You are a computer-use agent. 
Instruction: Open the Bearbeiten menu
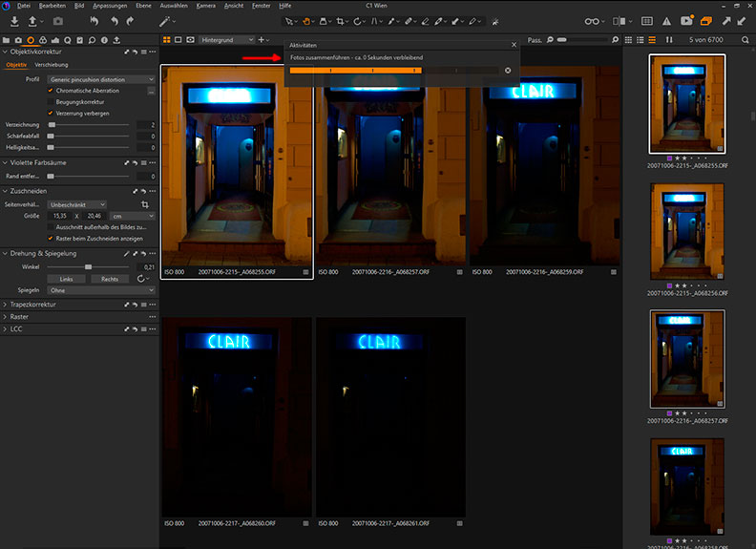tap(52, 6)
